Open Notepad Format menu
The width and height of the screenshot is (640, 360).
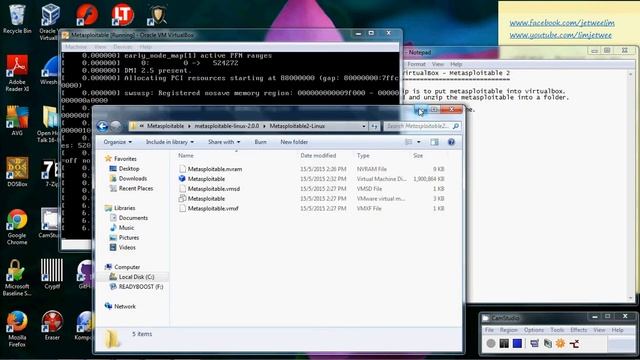[416, 64]
